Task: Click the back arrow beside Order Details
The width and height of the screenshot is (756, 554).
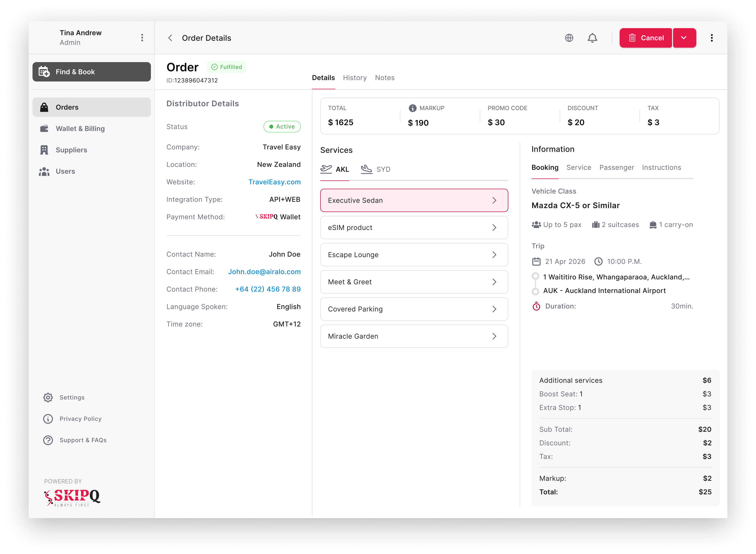Action: tap(170, 38)
